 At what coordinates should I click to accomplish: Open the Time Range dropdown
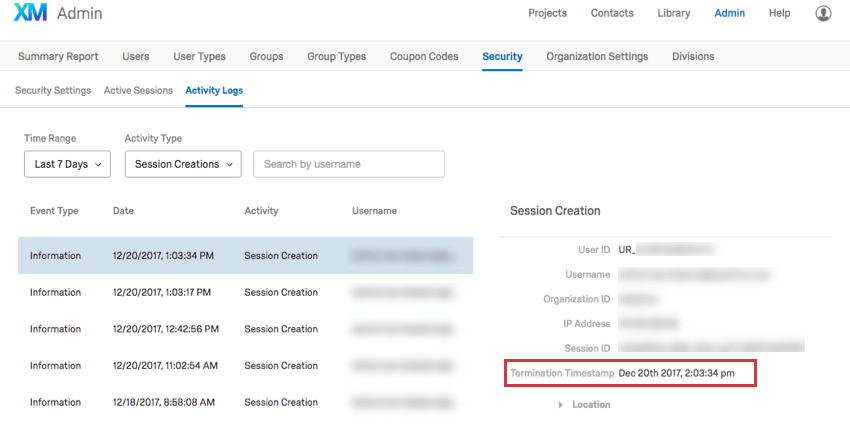click(67, 164)
